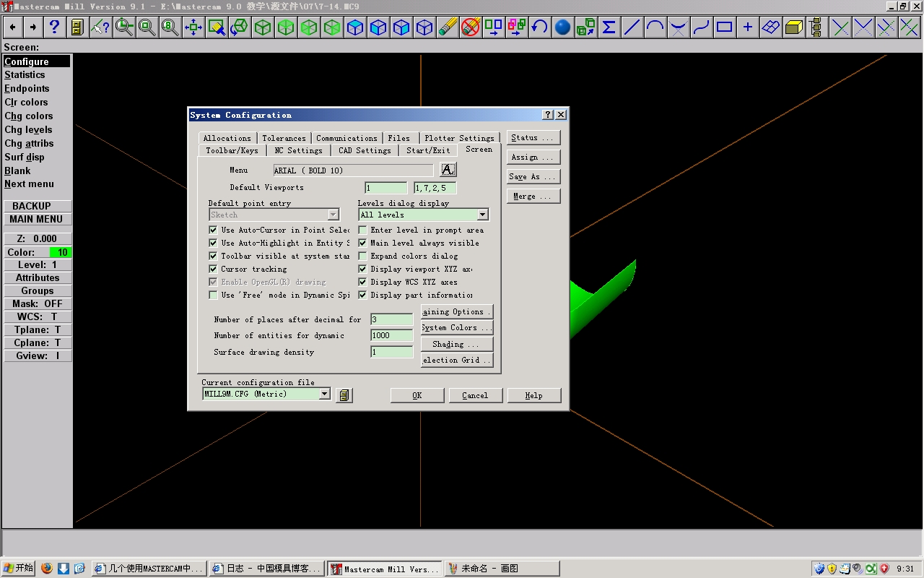Click the yellow file cabinet toolbar icon
This screenshot has width=924, height=578.
(77, 27)
